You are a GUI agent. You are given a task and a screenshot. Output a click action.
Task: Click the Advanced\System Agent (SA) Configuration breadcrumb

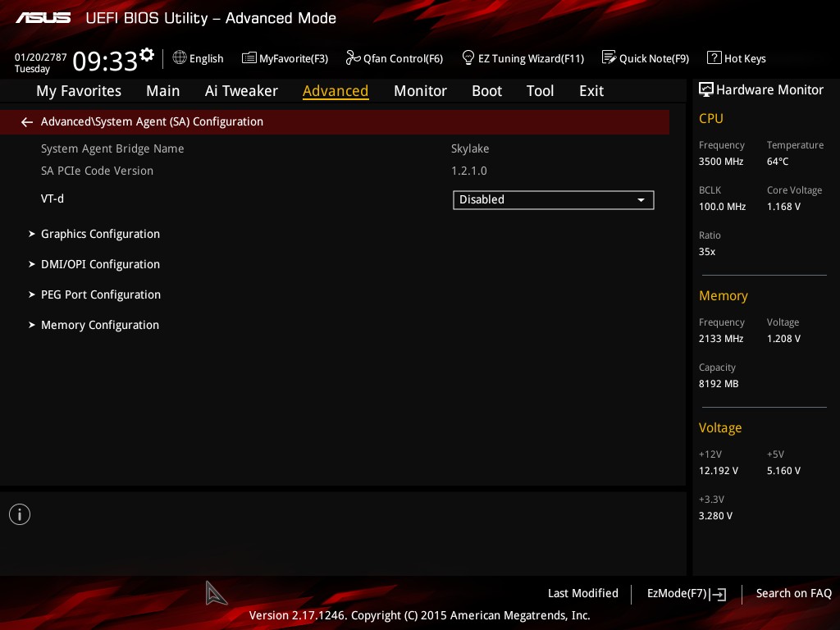click(152, 121)
